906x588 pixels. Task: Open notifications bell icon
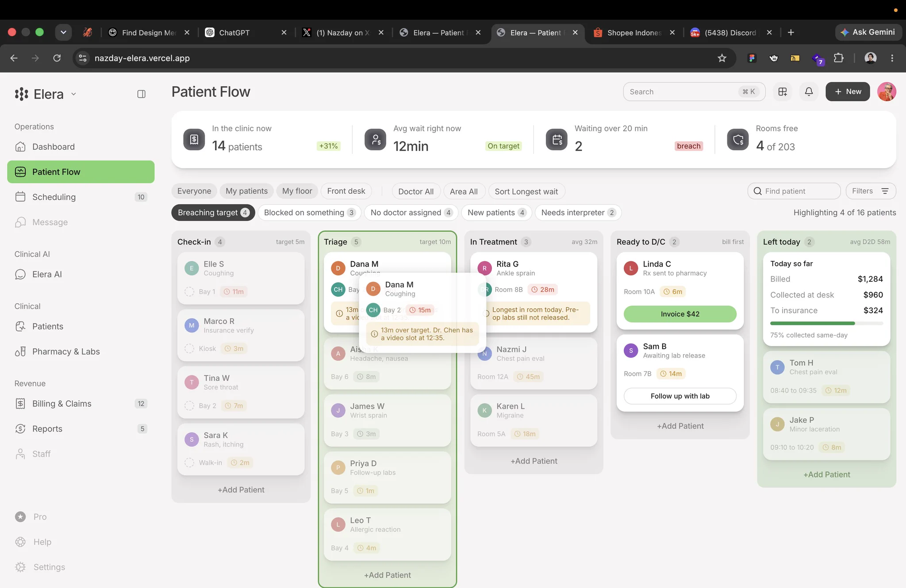(809, 92)
